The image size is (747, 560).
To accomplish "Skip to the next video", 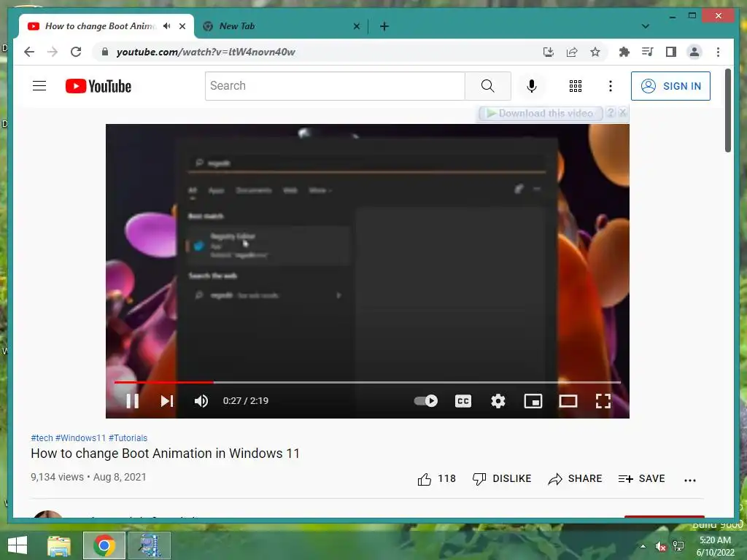I will (167, 401).
